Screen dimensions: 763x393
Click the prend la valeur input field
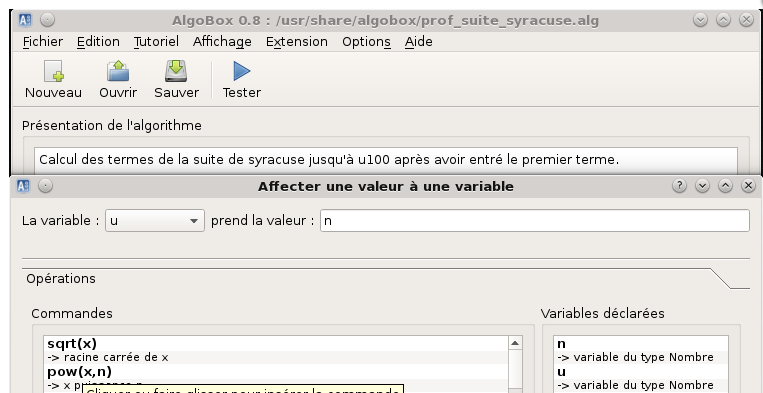(534, 220)
